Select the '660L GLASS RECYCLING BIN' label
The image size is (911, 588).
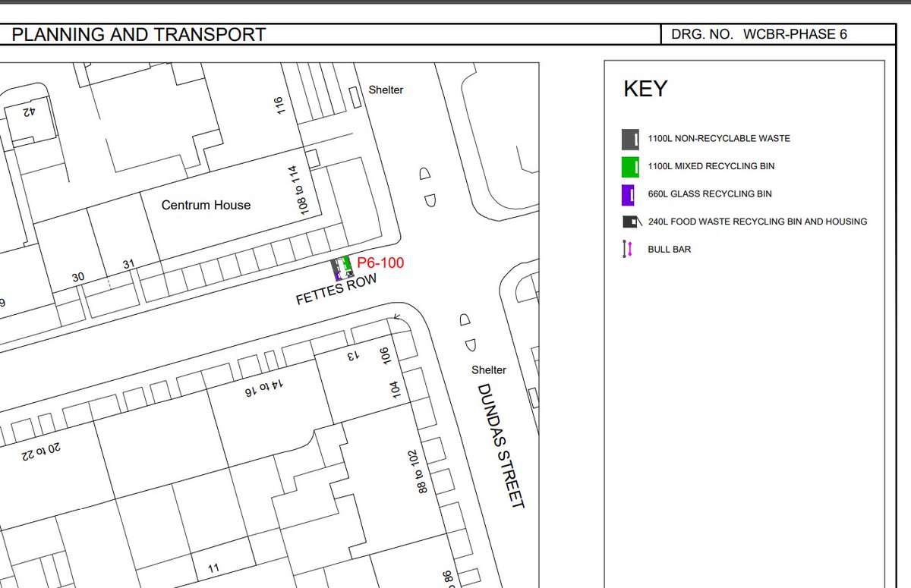(x=710, y=194)
